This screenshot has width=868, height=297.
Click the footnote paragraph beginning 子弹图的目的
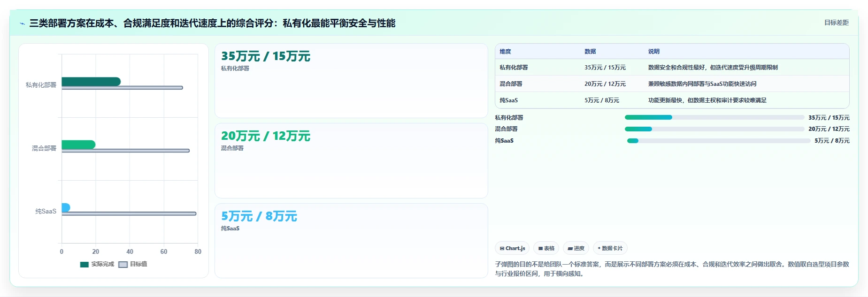[x=672, y=269]
